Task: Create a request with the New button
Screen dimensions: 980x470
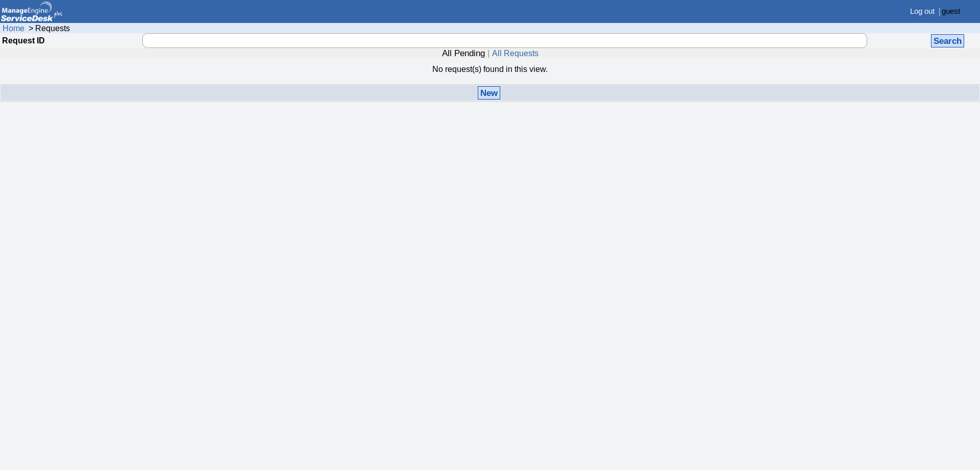Action: (x=488, y=93)
